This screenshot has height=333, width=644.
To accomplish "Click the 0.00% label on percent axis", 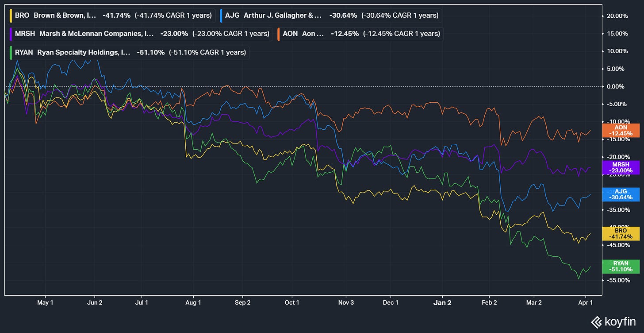I will 617,87.
